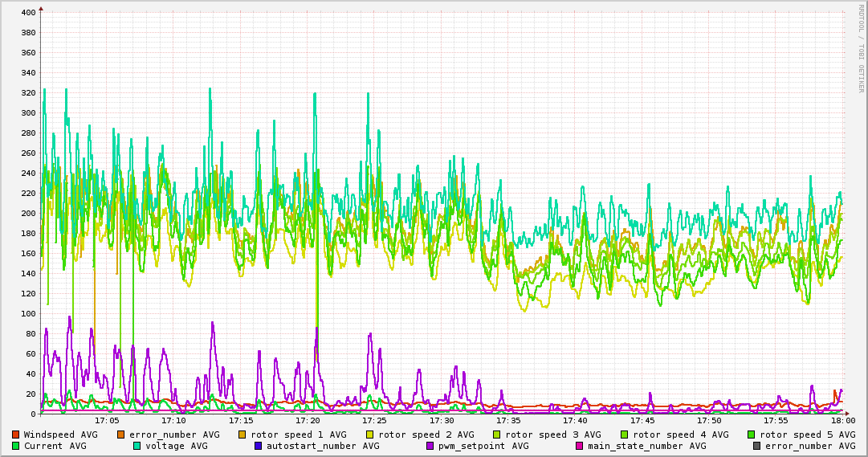Click the pink main_state_number AVG swatch
Viewport: 868px width, 457px height.
[579, 446]
